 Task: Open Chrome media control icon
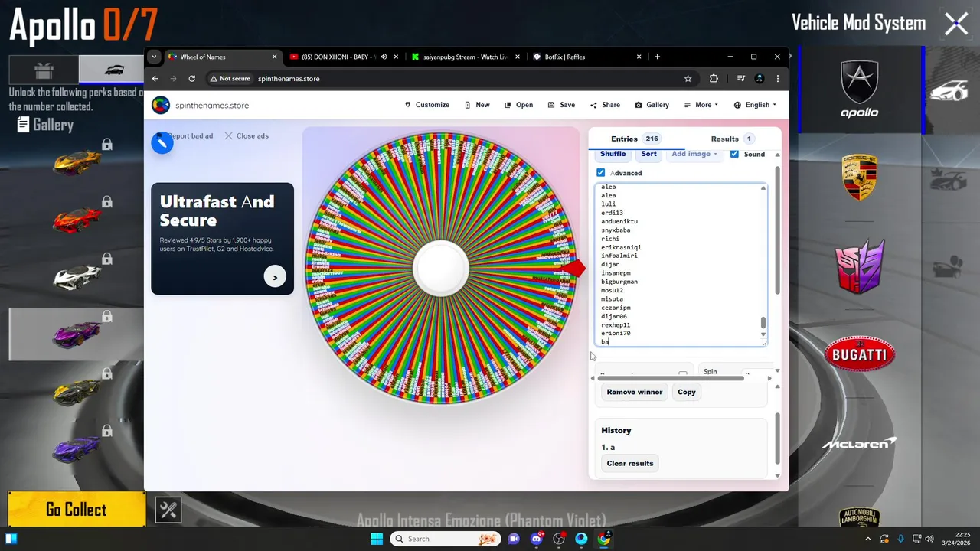click(x=740, y=78)
